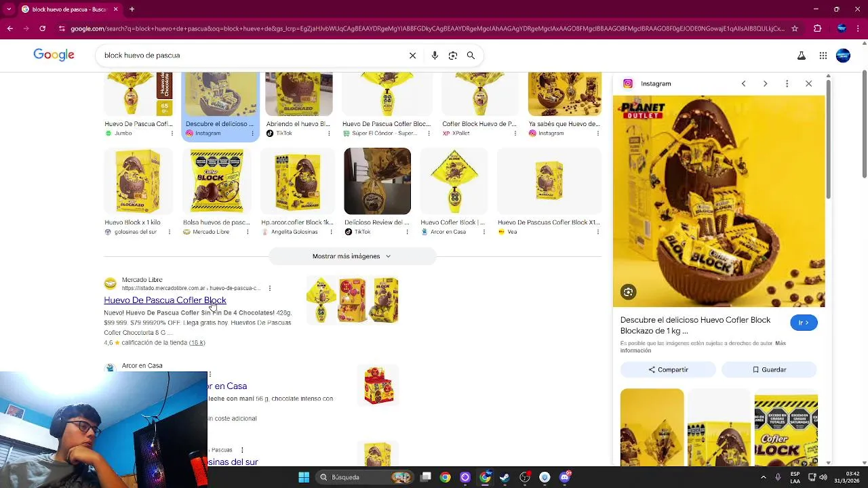Open the large Cofler Block egg preview image
The width and height of the screenshot is (868, 488).
tap(719, 201)
